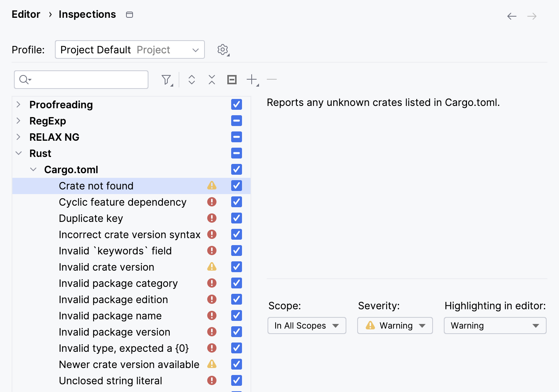Toggle the Proofreading group checkbox
The width and height of the screenshot is (559, 392).
pos(236,104)
